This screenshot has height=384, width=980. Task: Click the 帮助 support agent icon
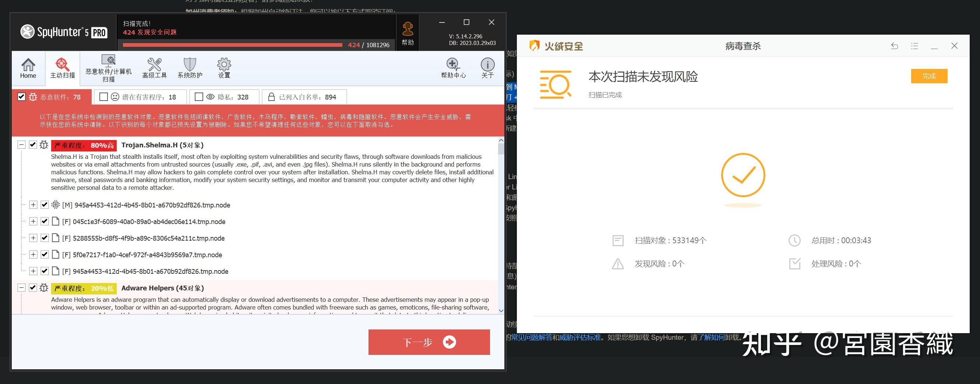pos(408,33)
